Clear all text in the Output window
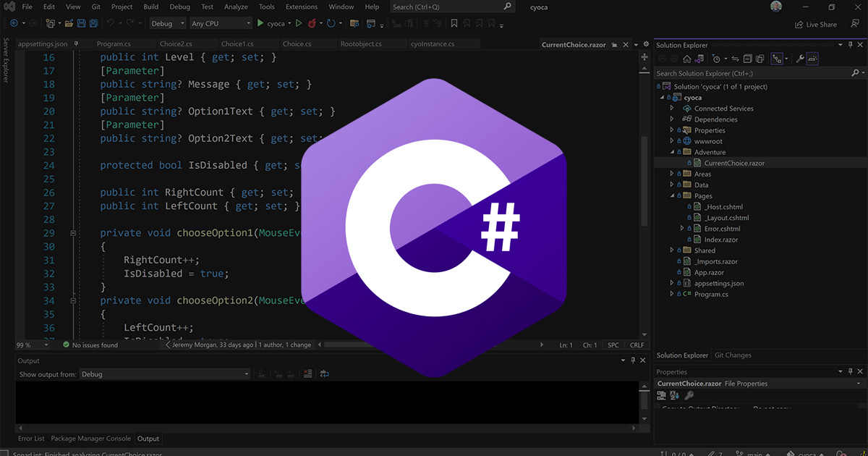Screen dimensions: 868x456 click(x=308, y=373)
